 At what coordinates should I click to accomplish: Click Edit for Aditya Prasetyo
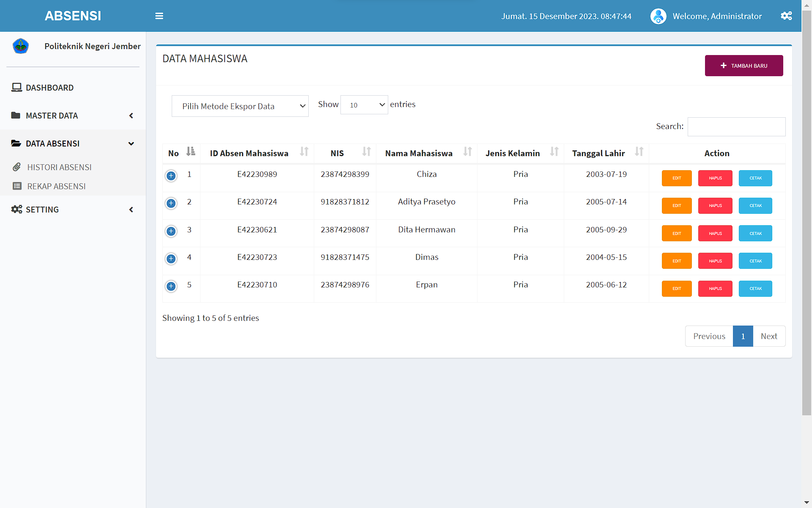[x=677, y=206]
